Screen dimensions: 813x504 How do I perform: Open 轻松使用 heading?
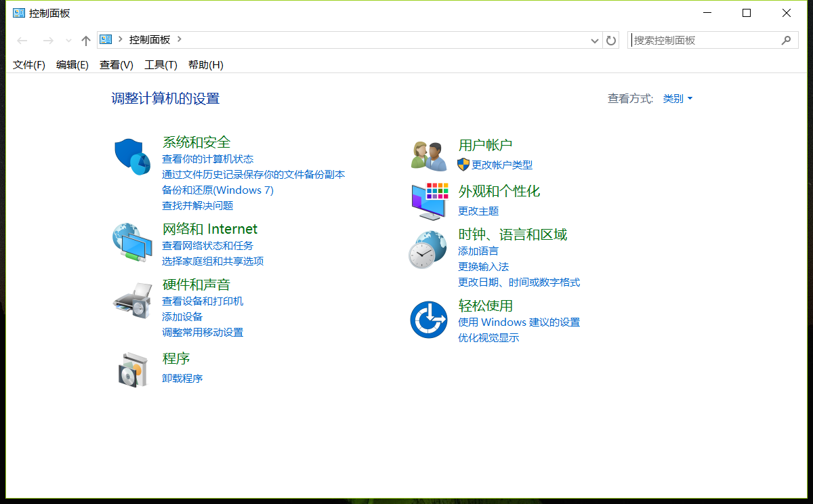486,306
